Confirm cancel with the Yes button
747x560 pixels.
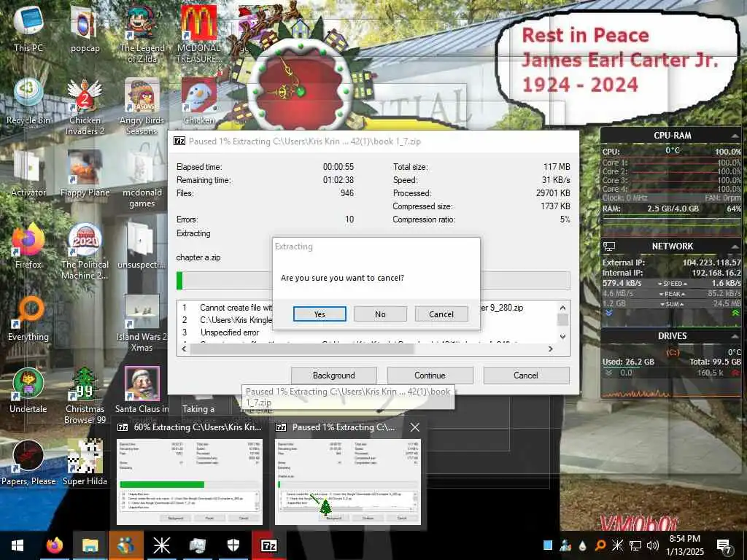pyautogui.click(x=320, y=314)
